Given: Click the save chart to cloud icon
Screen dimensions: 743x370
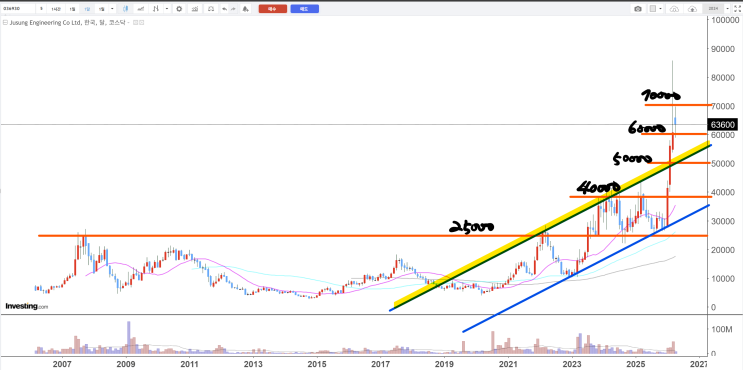Looking at the screenshot, I should 692,9.
